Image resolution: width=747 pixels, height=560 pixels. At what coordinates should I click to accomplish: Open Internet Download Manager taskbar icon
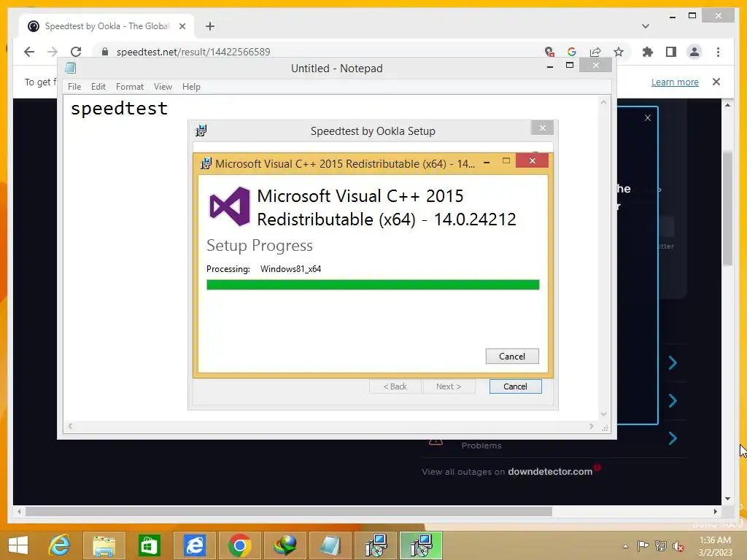coord(285,545)
